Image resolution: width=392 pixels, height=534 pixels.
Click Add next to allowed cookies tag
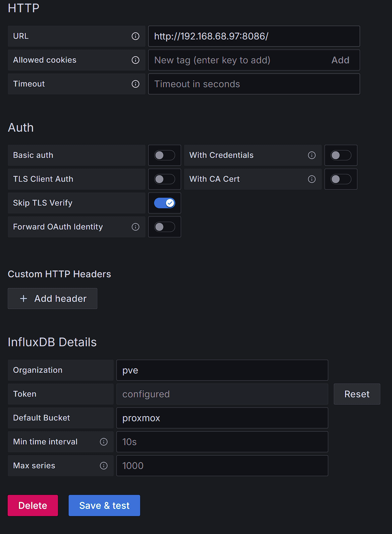click(x=340, y=60)
